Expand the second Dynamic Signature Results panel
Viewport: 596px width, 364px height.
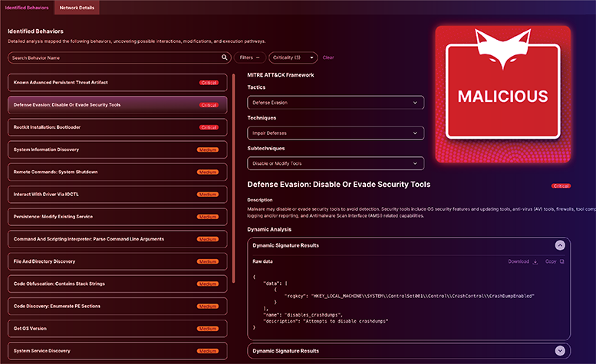(560, 351)
